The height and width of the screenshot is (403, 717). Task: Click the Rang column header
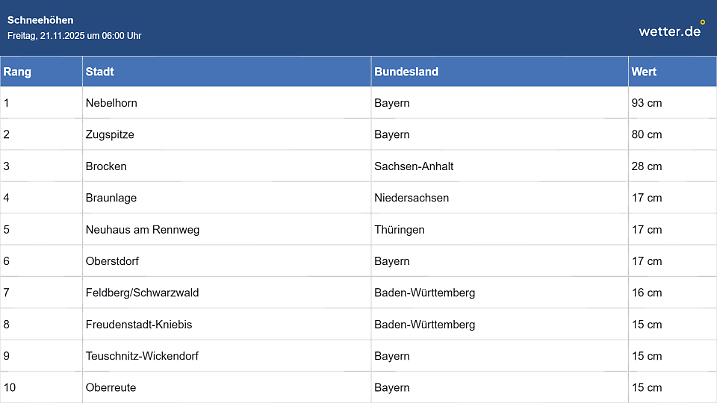point(18,72)
